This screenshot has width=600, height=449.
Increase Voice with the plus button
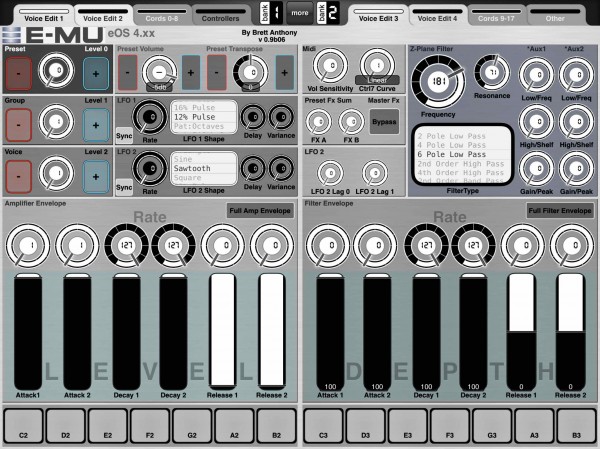click(96, 176)
